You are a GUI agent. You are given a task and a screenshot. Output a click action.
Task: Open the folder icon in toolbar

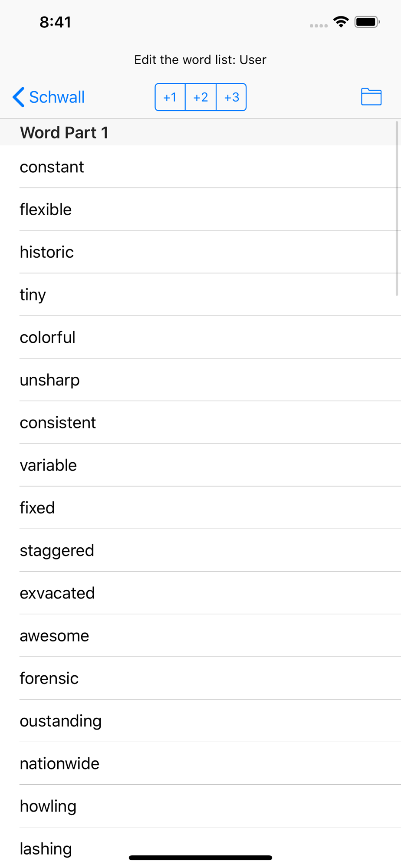pos(371,97)
